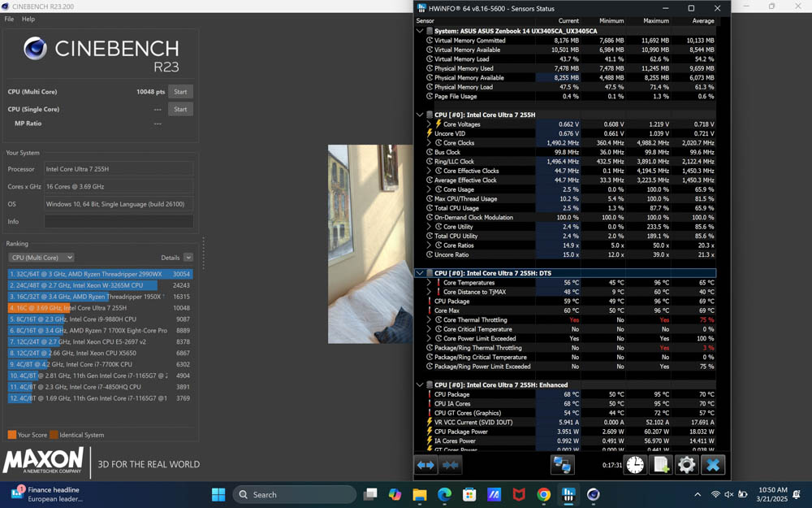The height and width of the screenshot is (508, 812).
Task: Collapse the System ASUS Zenbook 14 sensor group
Action: tap(420, 31)
